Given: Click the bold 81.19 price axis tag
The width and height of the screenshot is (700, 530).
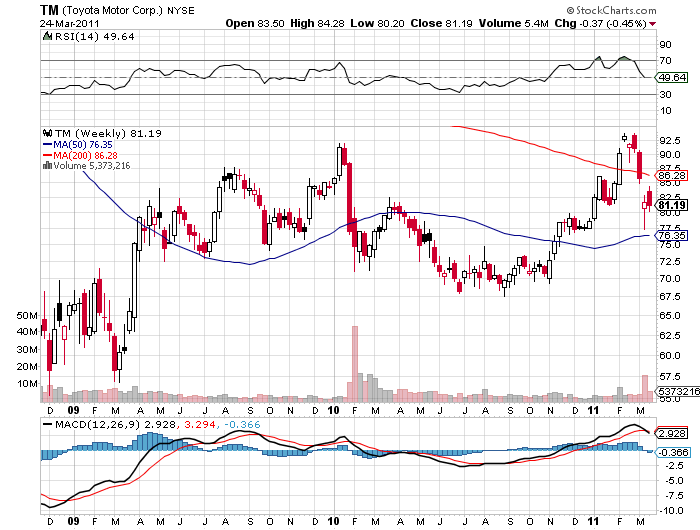Looking at the screenshot, I should pos(672,205).
